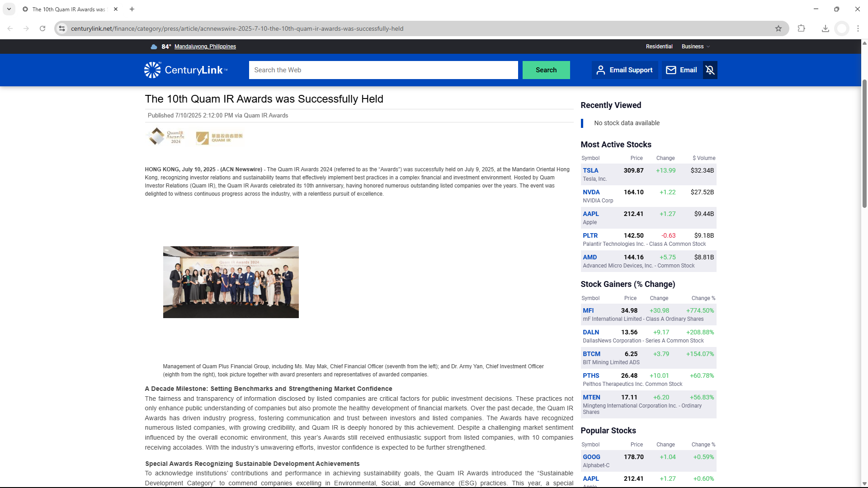The image size is (868, 488).
Task: Click A Decade Milestone subheading
Action: (x=269, y=389)
